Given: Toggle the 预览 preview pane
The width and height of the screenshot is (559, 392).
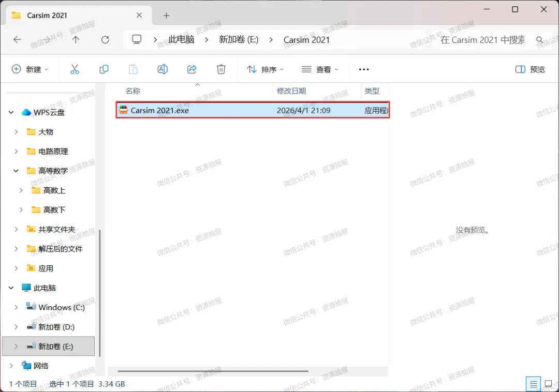Looking at the screenshot, I should click(x=530, y=69).
